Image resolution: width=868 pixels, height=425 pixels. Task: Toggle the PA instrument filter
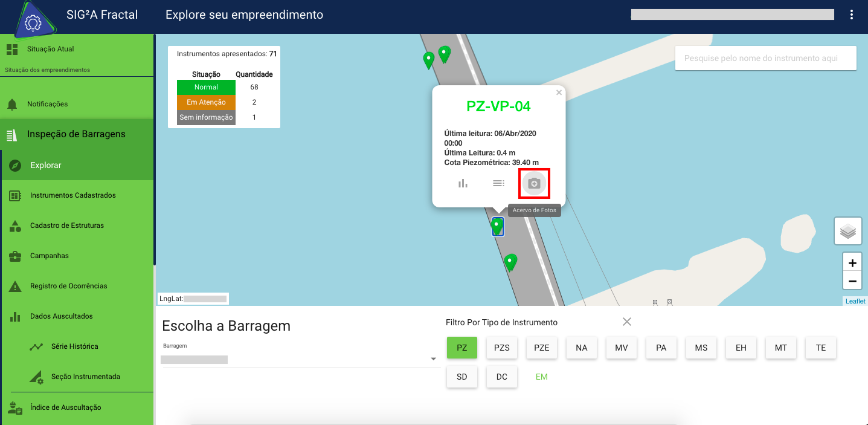[x=661, y=348]
